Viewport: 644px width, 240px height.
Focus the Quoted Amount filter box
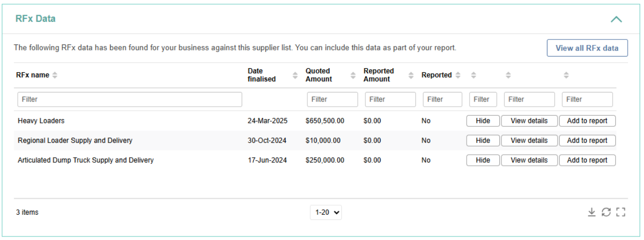pos(332,100)
